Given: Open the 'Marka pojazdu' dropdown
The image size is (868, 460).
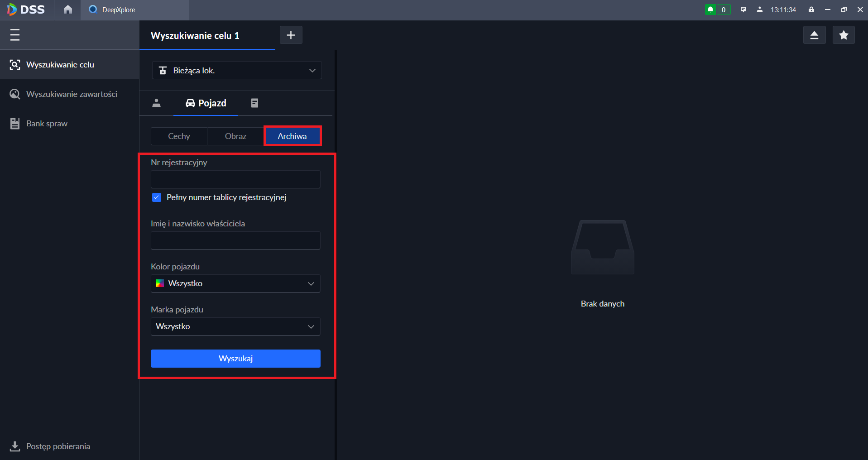Looking at the screenshot, I should tap(235, 326).
